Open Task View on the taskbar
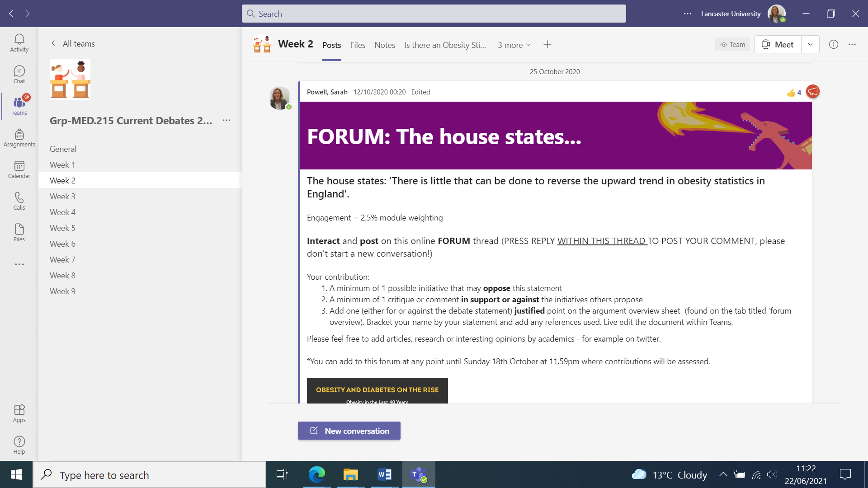Screen dimensions: 868x488 pyautogui.click(x=282, y=474)
